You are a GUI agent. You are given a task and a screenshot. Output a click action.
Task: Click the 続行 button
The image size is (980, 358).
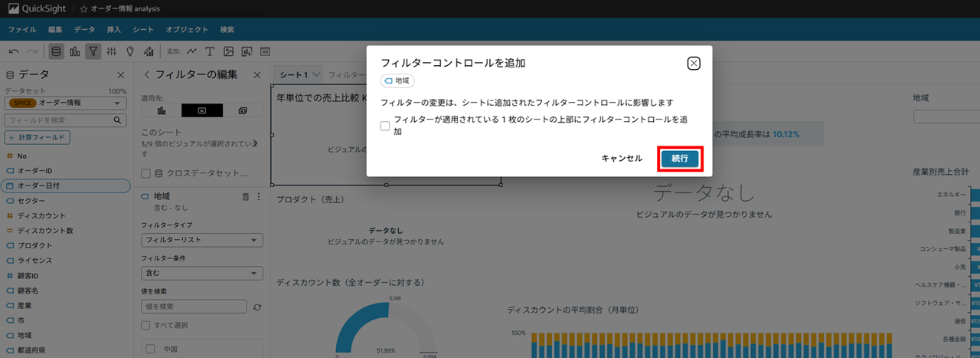680,158
